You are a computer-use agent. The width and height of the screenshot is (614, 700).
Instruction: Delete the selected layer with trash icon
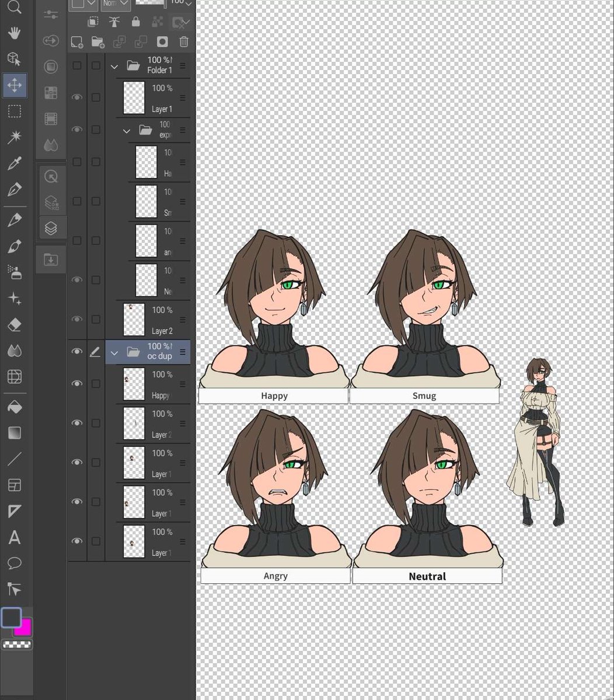tap(184, 42)
